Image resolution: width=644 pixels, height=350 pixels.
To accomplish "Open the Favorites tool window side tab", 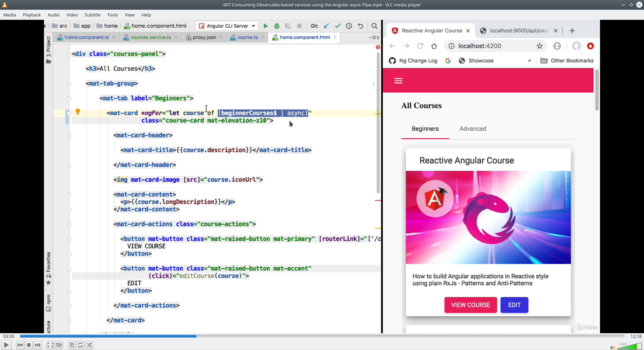I will pos(48,268).
